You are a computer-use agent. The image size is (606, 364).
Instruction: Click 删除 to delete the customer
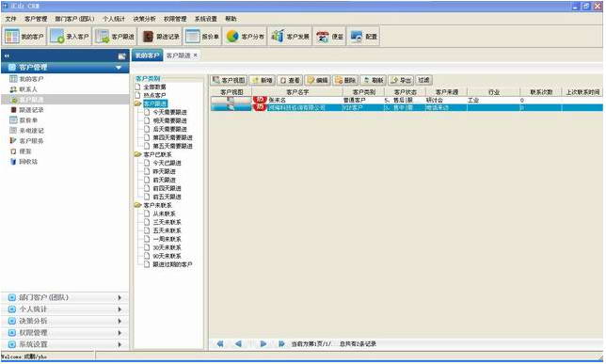345,80
